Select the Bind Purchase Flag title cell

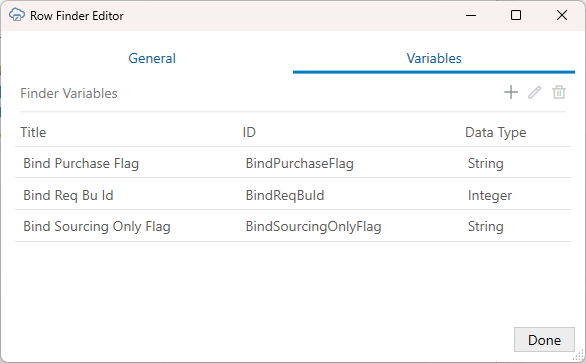pos(81,163)
